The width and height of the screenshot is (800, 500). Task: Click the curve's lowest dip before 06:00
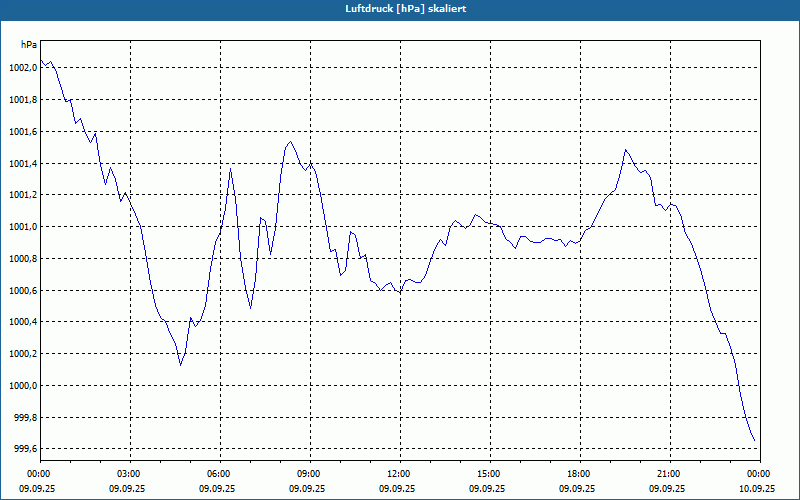180,364
